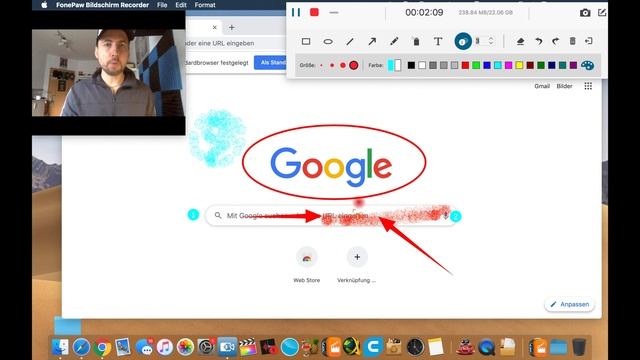Open a new Chrome tab
640x360 pixels.
[231, 27]
